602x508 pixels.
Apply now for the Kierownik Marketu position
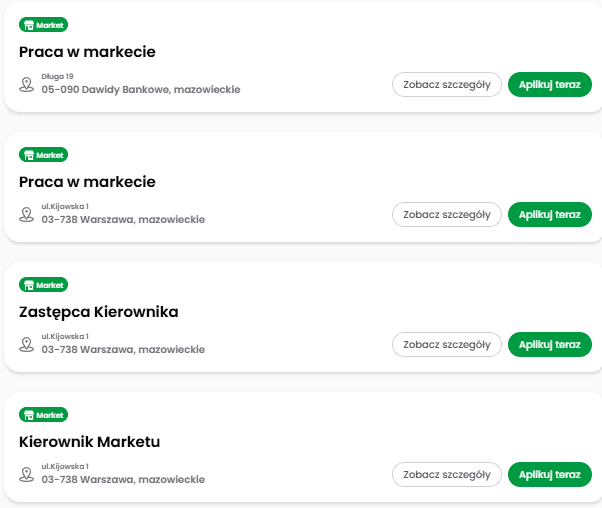[549, 475]
